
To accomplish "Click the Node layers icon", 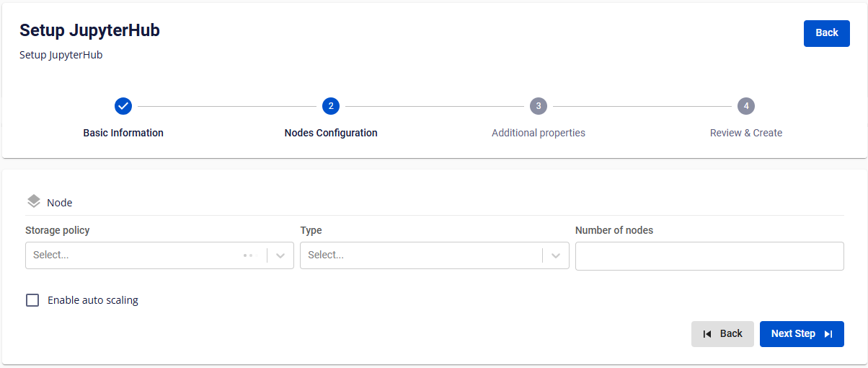I will [33, 201].
